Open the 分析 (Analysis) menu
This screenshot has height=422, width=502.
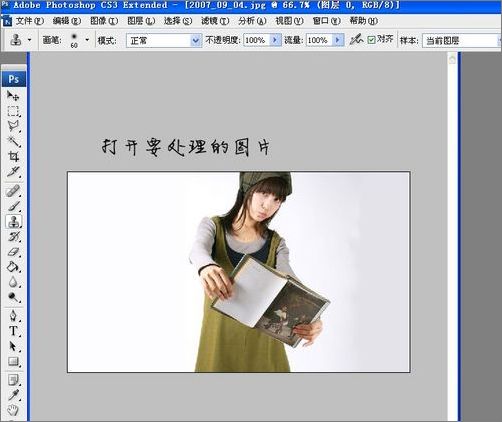pos(252,21)
